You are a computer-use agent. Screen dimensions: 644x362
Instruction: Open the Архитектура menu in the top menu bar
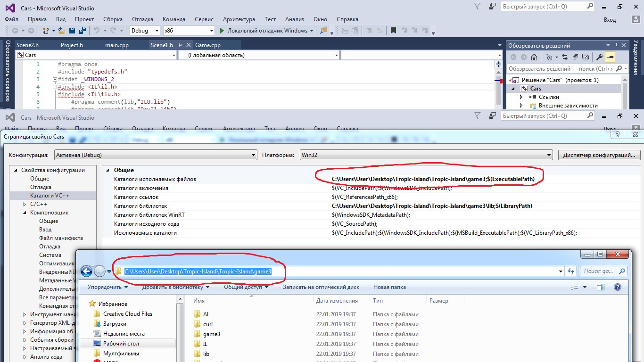pos(239,19)
